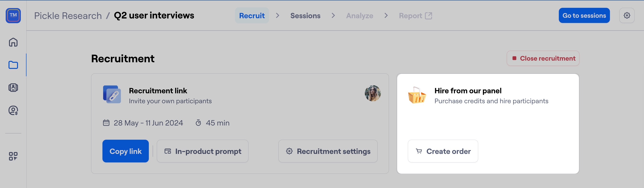Click the Pickle Research breadcrumb link
Image resolution: width=644 pixels, height=188 pixels.
68,16
